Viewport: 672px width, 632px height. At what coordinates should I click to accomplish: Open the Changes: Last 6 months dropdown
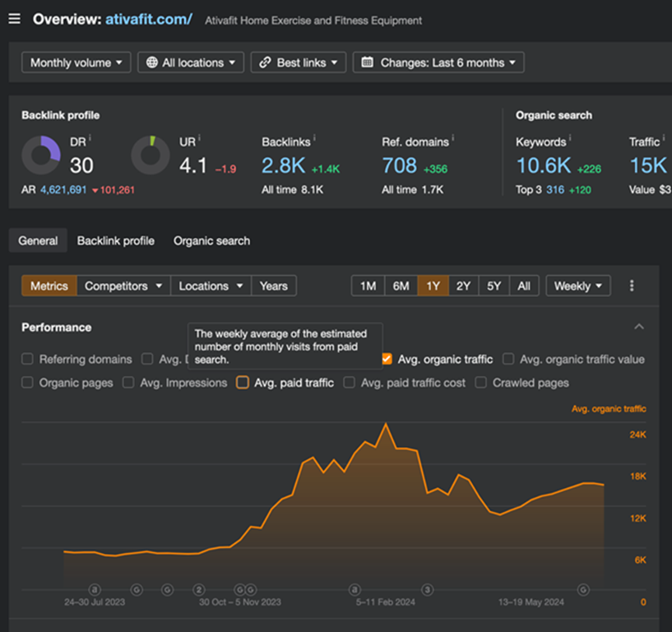point(438,63)
